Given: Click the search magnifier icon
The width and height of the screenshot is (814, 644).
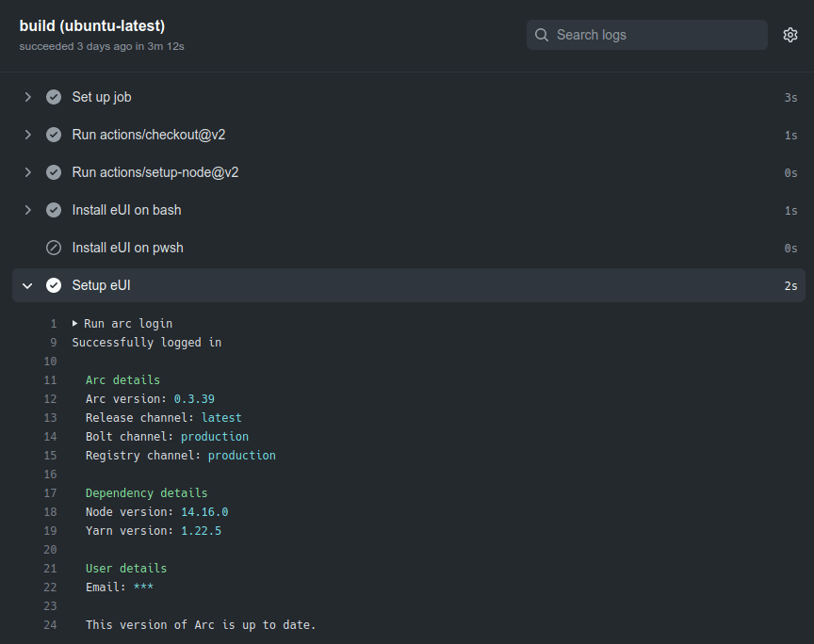Looking at the screenshot, I should point(542,35).
